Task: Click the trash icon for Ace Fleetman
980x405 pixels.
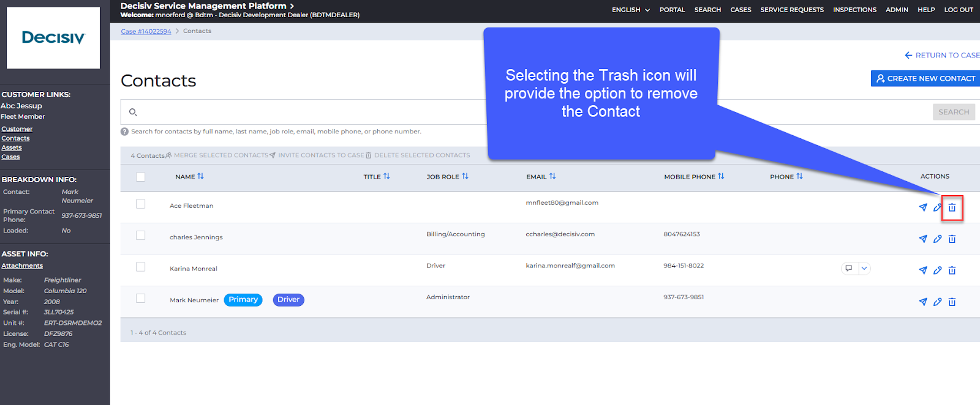Action: click(x=952, y=208)
